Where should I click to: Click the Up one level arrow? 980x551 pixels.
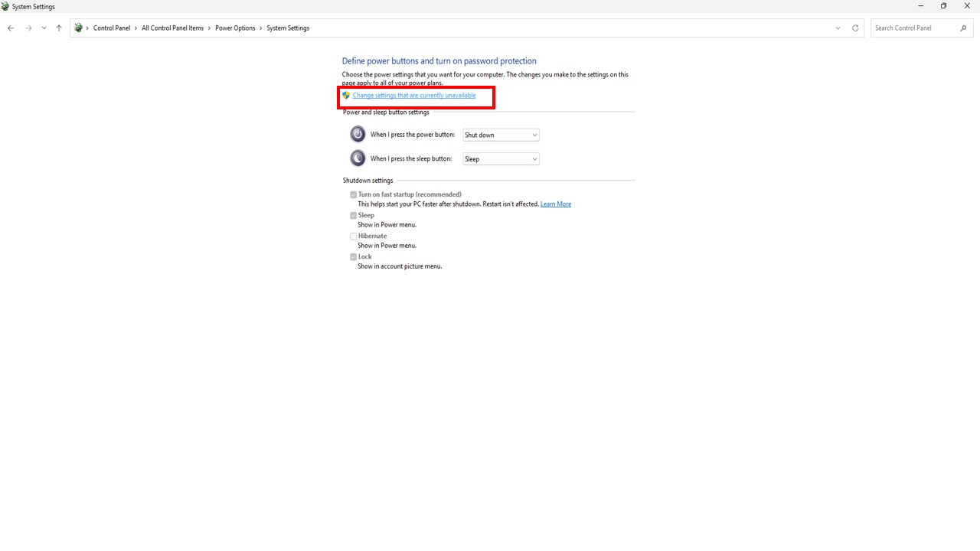click(59, 28)
